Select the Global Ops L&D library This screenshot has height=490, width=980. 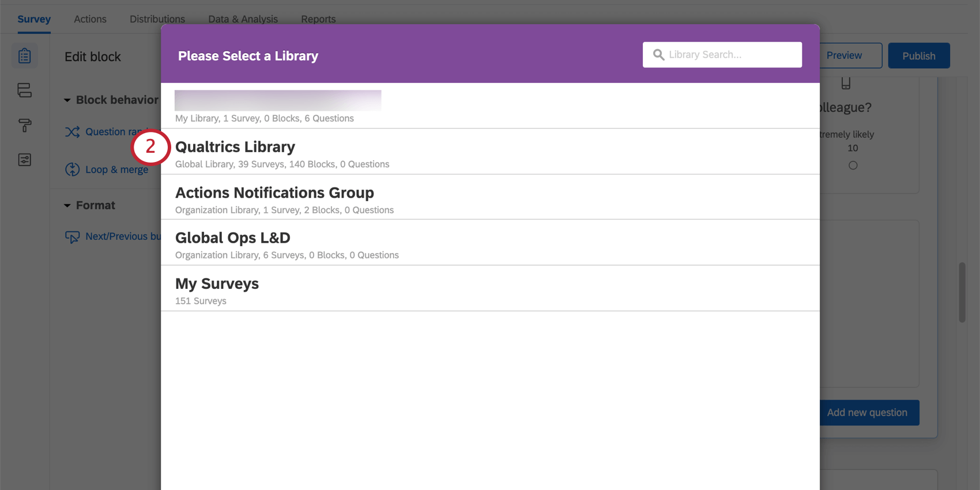(x=490, y=243)
